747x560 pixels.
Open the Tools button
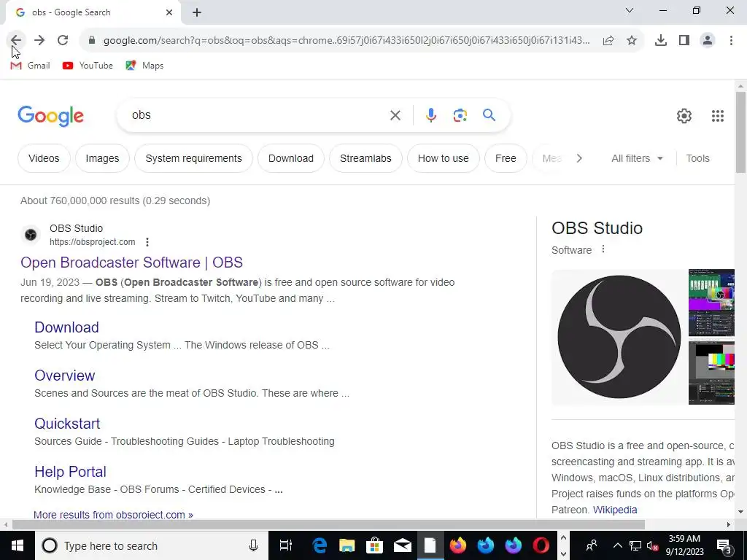tap(697, 158)
